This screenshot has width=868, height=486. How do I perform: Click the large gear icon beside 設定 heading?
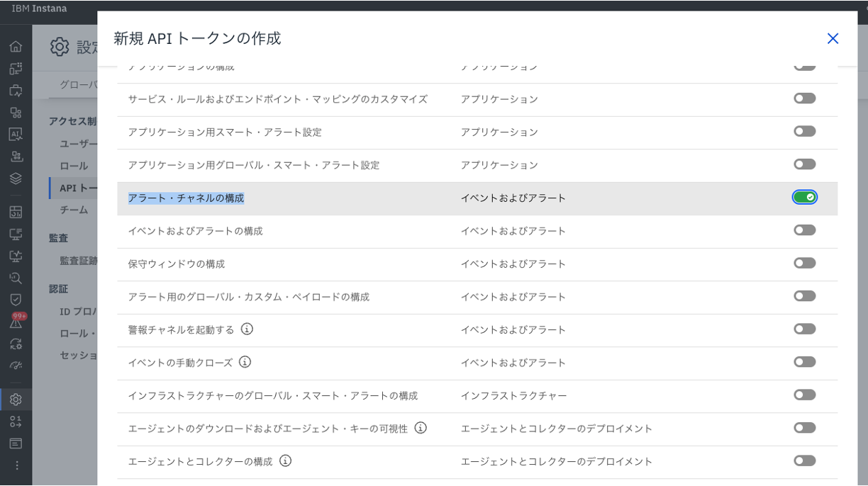(60, 47)
